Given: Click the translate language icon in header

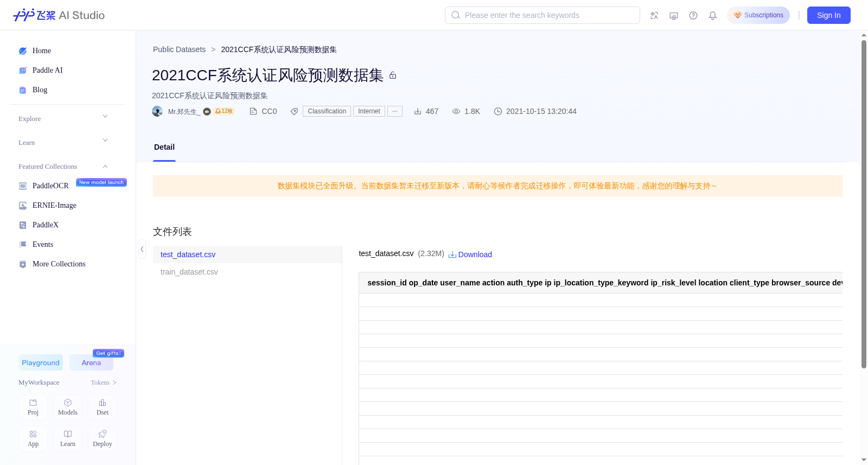Looking at the screenshot, I should click(x=654, y=15).
